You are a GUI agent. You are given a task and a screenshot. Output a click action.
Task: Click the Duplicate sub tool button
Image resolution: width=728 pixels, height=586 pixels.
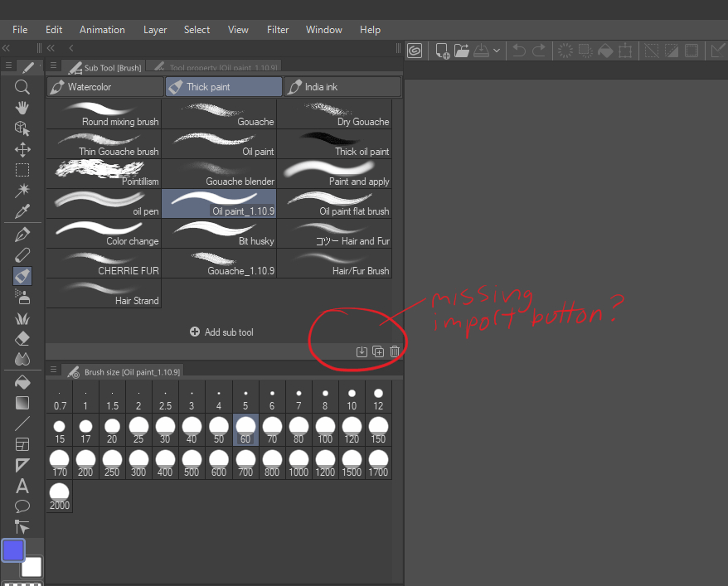[x=378, y=351]
